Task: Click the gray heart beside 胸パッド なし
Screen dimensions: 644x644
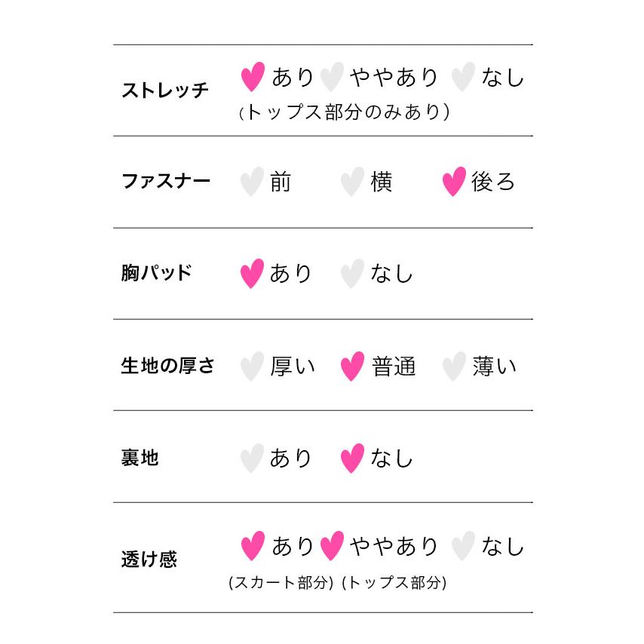Action: 352,274
